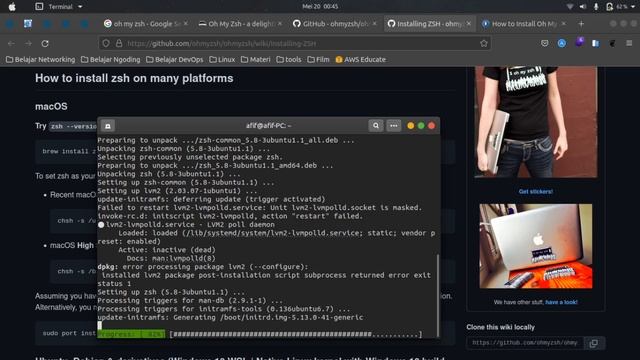Select the second pinned tab with white icon
Viewport: 640px width, 360px height.
28,24
